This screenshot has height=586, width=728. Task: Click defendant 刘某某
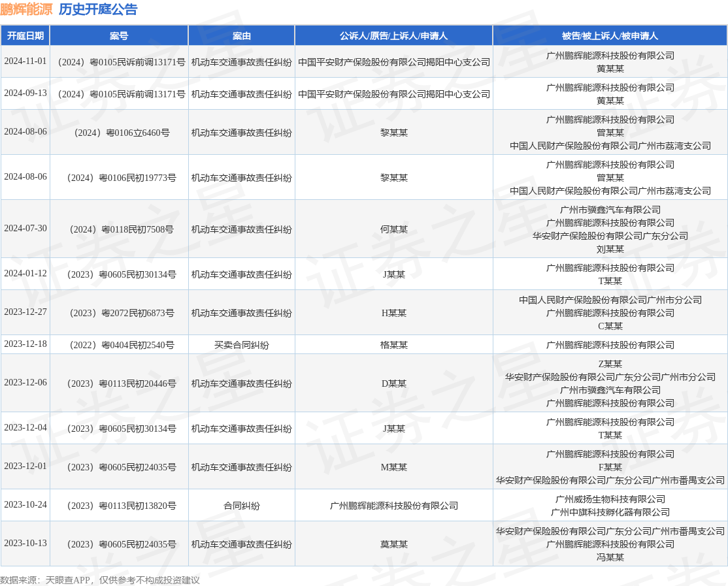[x=610, y=249]
